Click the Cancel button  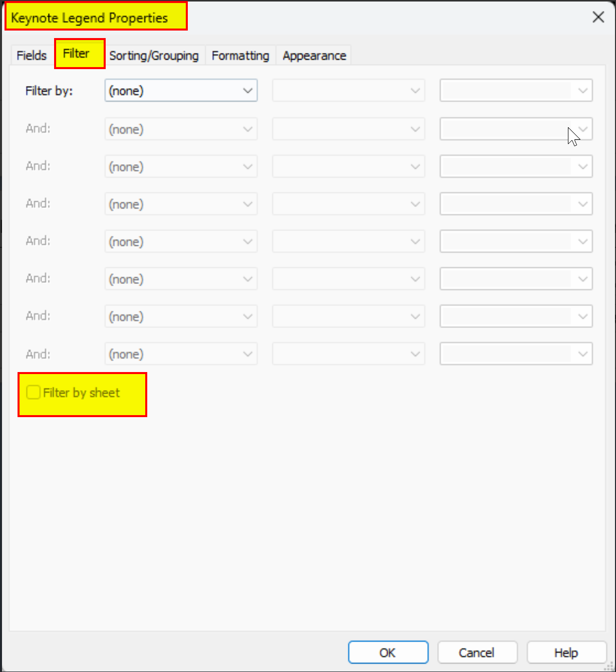[x=477, y=652]
